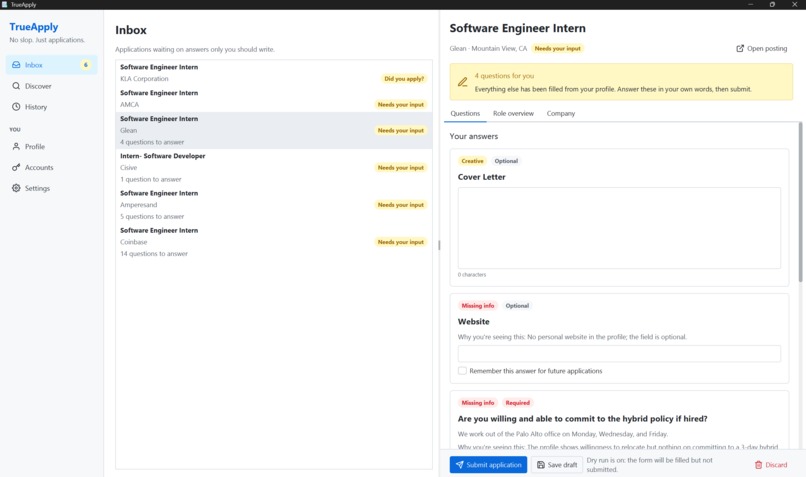Click the History clock icon
Screen dimensions: 806x477
(16, 107)
